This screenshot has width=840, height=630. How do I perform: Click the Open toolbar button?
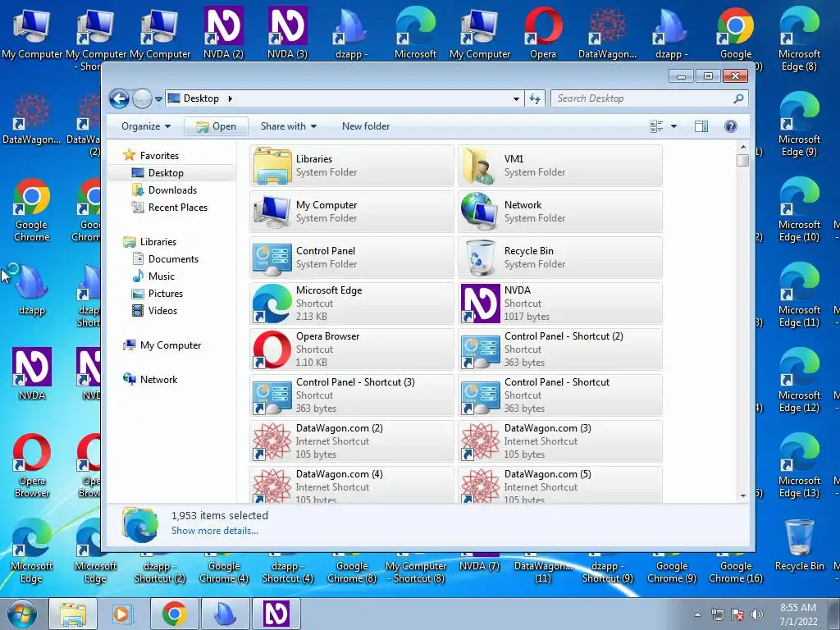(x=216, y=126)
